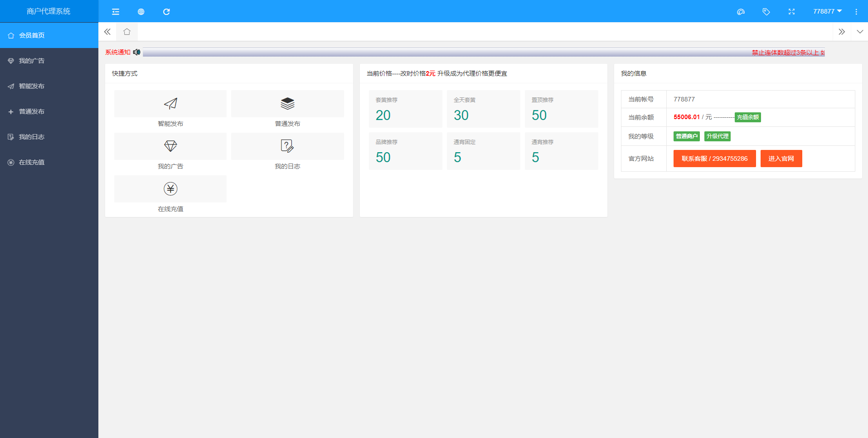Click the globe icon in header
This screenshot has width=868, height=438.
pos(141,12)
